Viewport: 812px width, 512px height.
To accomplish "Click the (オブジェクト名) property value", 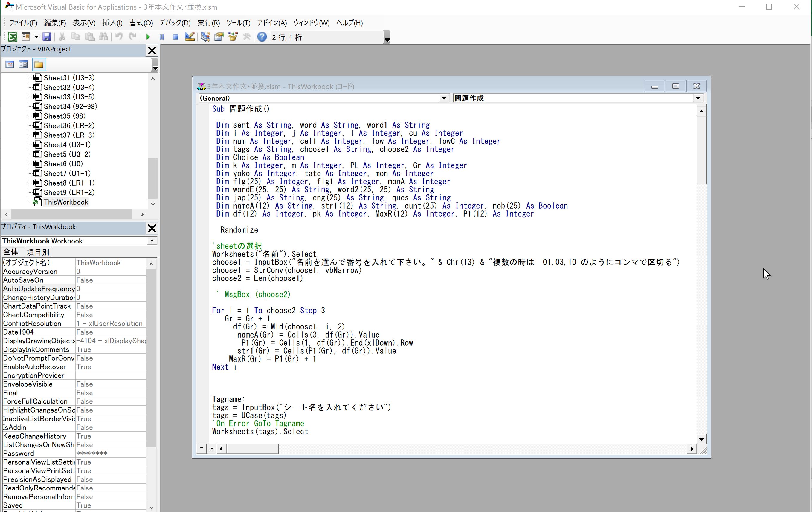I will (x=111, y=263).
